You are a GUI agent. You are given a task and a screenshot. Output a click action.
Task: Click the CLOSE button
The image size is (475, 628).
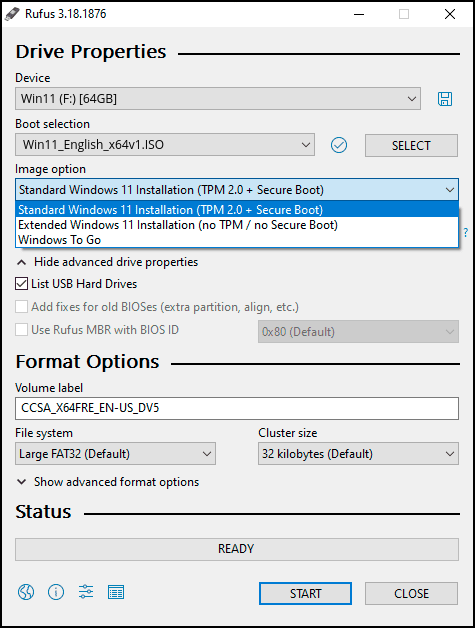click(411, 593)
